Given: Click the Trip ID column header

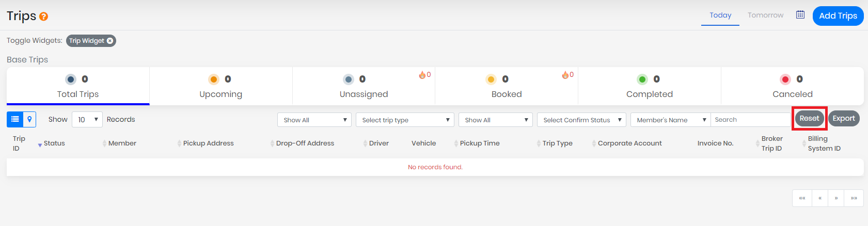Looking at the screenshot, I should (19, 143).
